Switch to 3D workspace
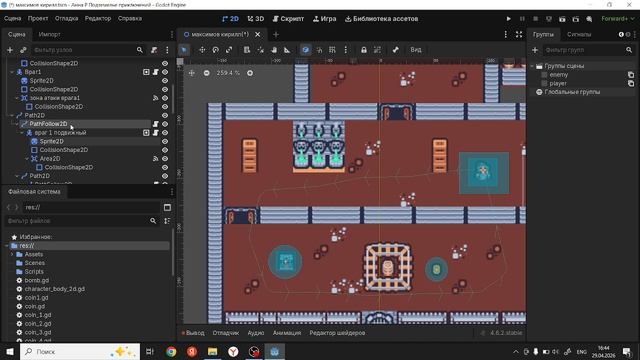640x360 pixels. coord(256,19)
